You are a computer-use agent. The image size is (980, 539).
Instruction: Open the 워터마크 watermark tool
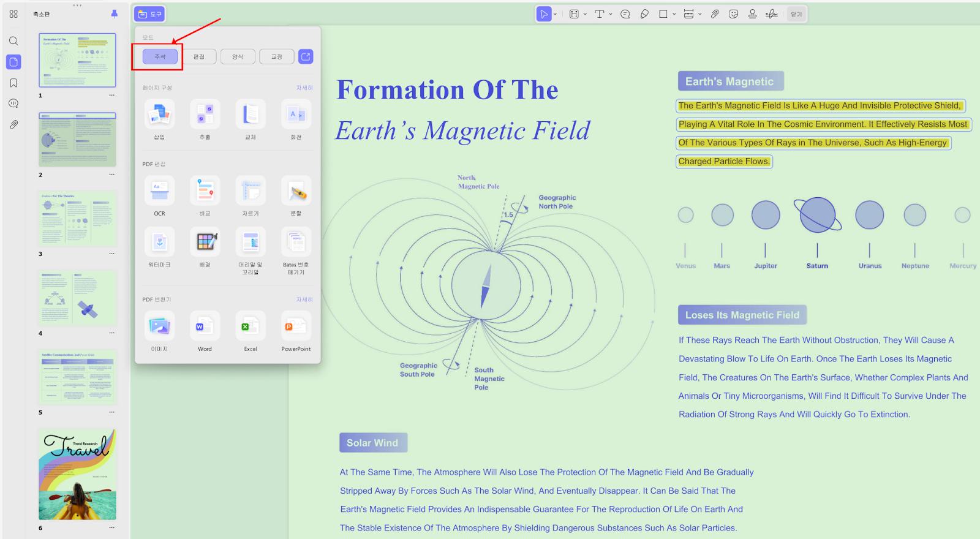click(x=159, y=241)
